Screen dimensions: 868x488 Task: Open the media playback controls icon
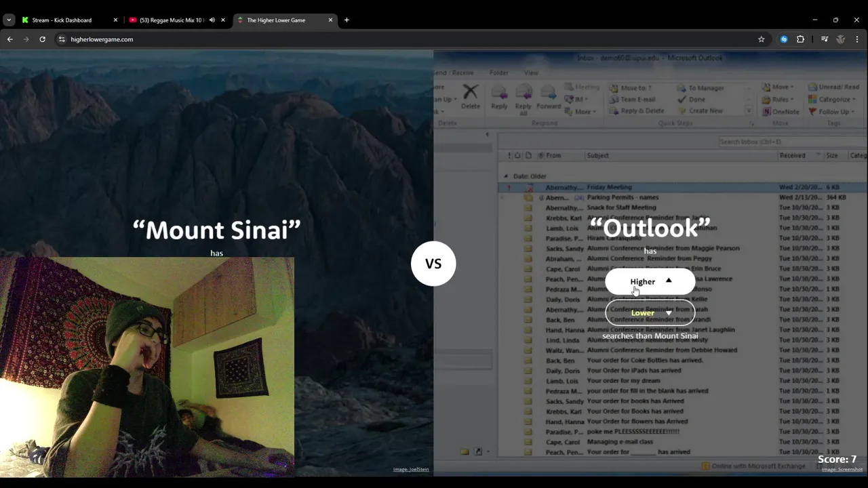click(x=825, y=39)
